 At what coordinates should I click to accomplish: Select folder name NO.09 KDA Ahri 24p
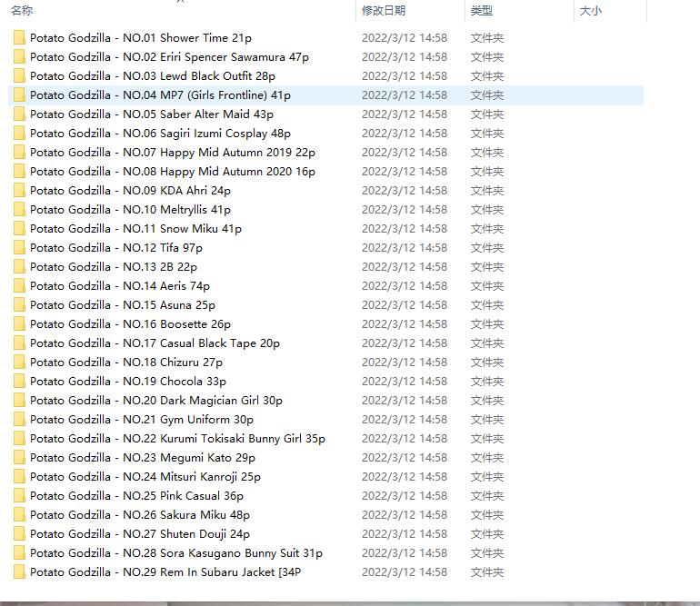130,191
